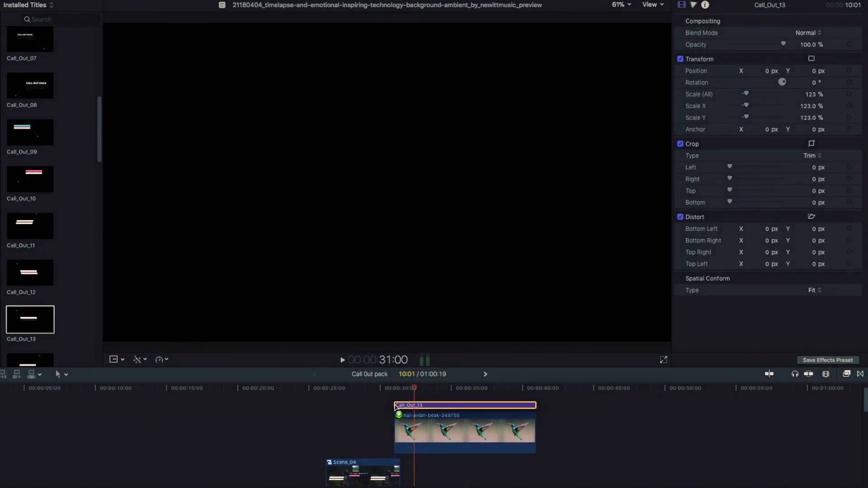Screen dimensions: 868x488
Task: Open the Video inspector tab icon
Action: click(x=682, y=5)
